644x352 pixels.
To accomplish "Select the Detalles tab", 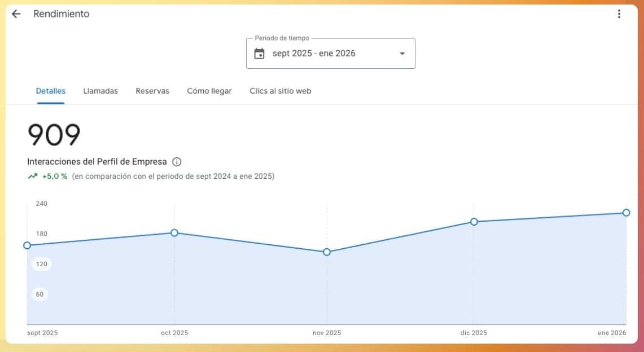I will [x=51, y=91].
